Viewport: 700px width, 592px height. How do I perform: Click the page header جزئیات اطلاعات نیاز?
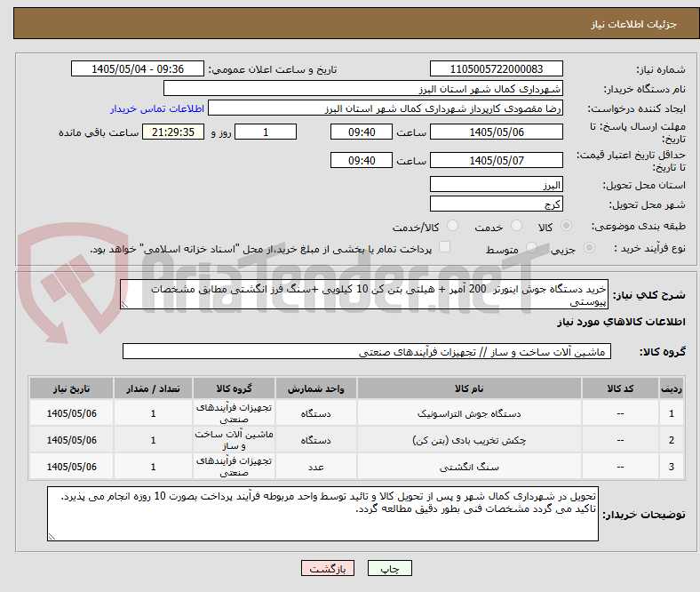click(x=634, y=24)
